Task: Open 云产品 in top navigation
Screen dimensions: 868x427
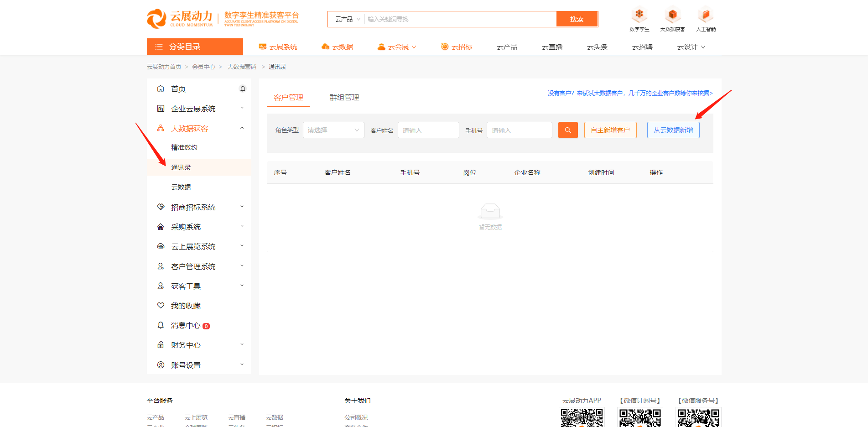Action: pos(507,47)
